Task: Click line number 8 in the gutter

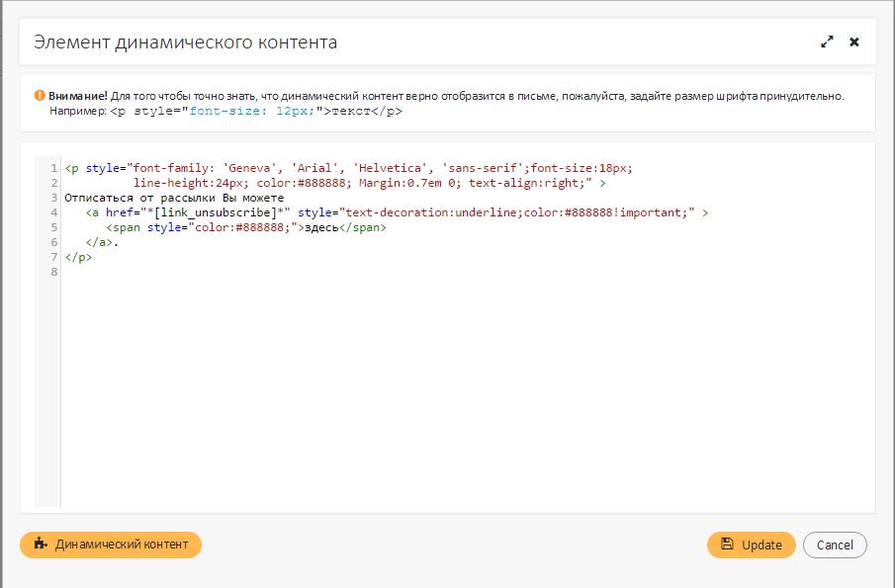Action: [x=52, y=272]
